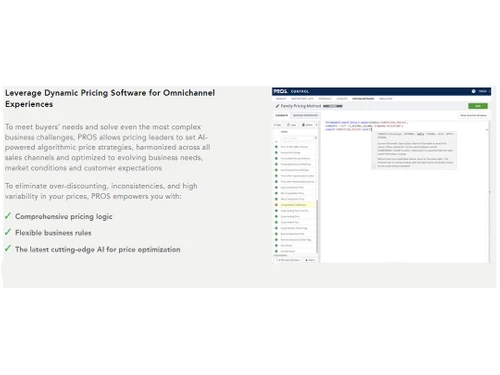Click the filter funnel icon beside search box
The height and width of the screenshot is (375, 500).
(316, 138)
